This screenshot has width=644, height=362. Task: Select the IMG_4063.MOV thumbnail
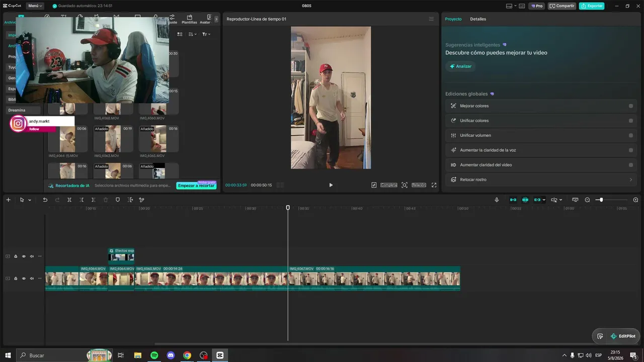[113, 139]
